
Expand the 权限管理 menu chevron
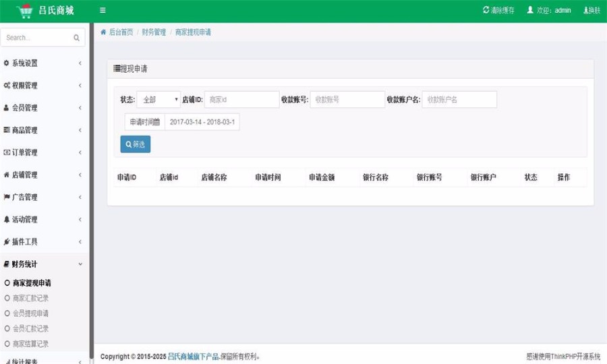tap(80, 86)
